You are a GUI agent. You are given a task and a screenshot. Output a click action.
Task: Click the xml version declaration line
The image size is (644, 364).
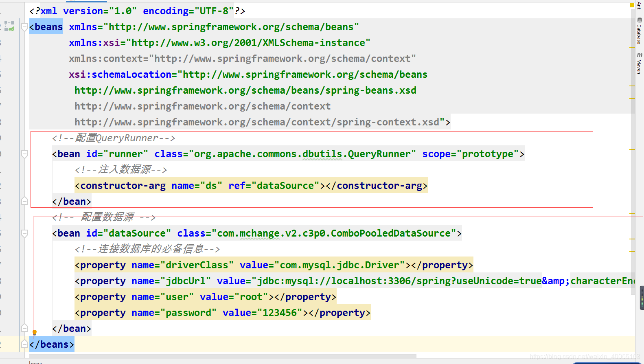pyautogui.click(x=137, y=11)
